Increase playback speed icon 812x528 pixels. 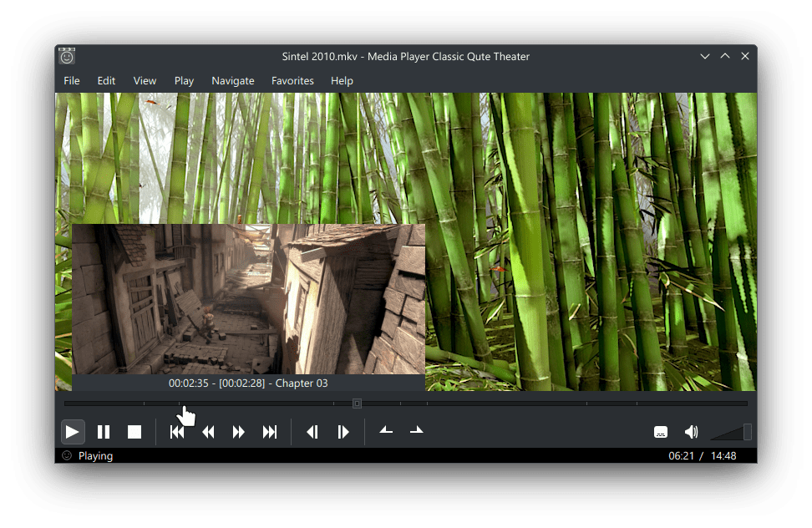tap(416, 431)
